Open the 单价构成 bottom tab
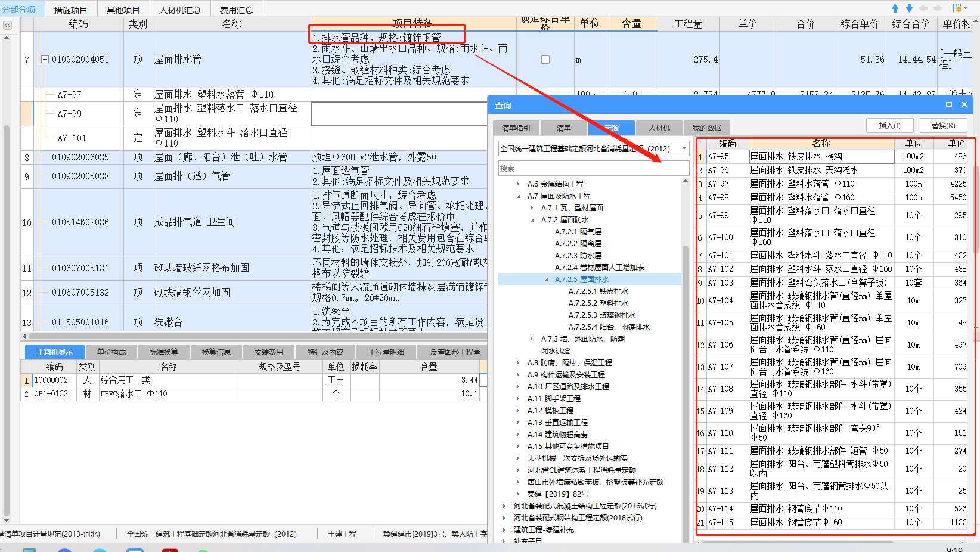 point(111,352)
